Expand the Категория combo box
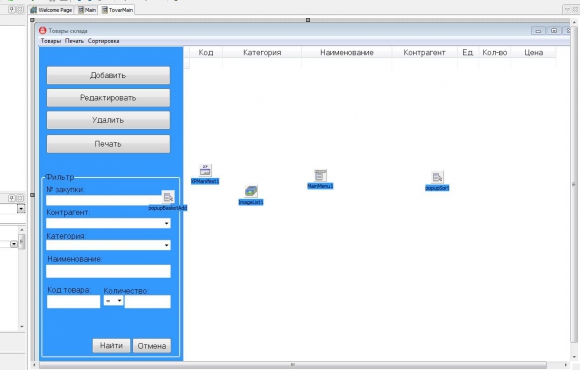 point(166,245)
